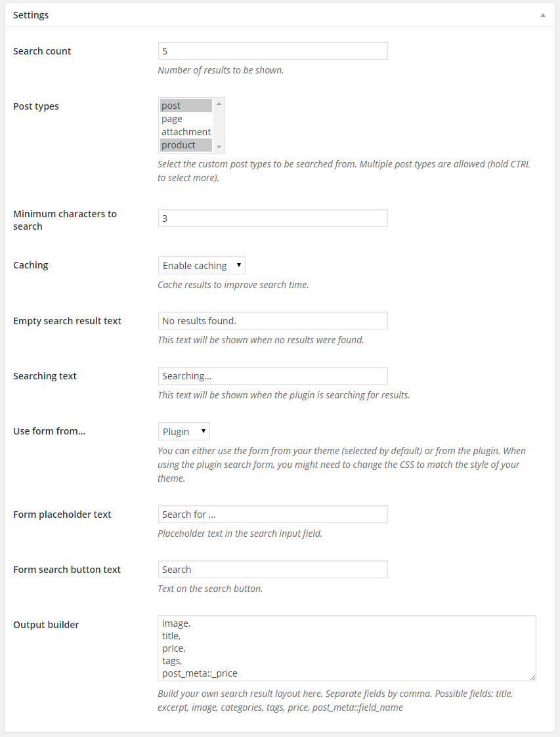Viewport: 560px width, 737px height.
Task: Click the 'Output builder' label
Action: pyautogui.click(x=46, y=625)
